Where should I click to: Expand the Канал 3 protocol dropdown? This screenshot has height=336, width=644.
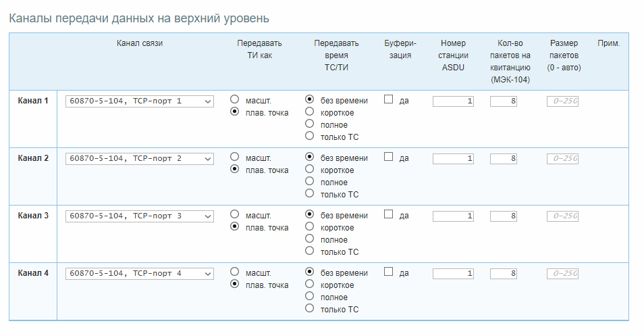click(140, 216)
